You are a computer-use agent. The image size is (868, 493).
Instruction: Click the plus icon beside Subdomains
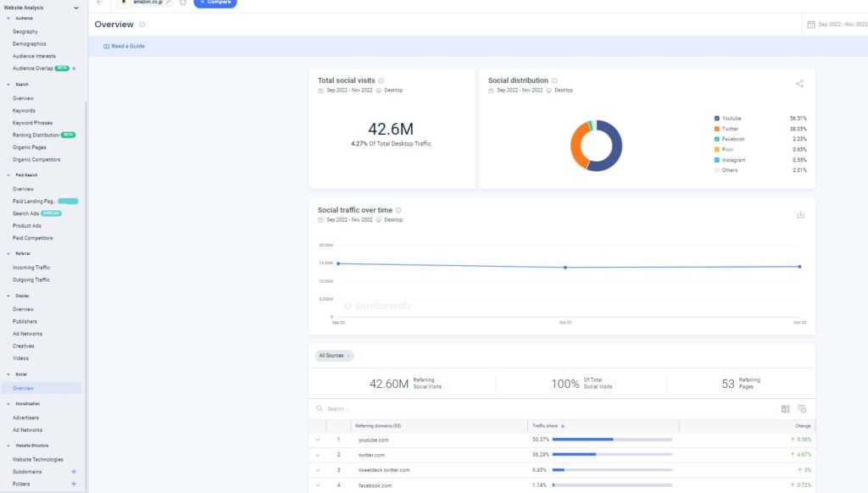coord(74,472)
